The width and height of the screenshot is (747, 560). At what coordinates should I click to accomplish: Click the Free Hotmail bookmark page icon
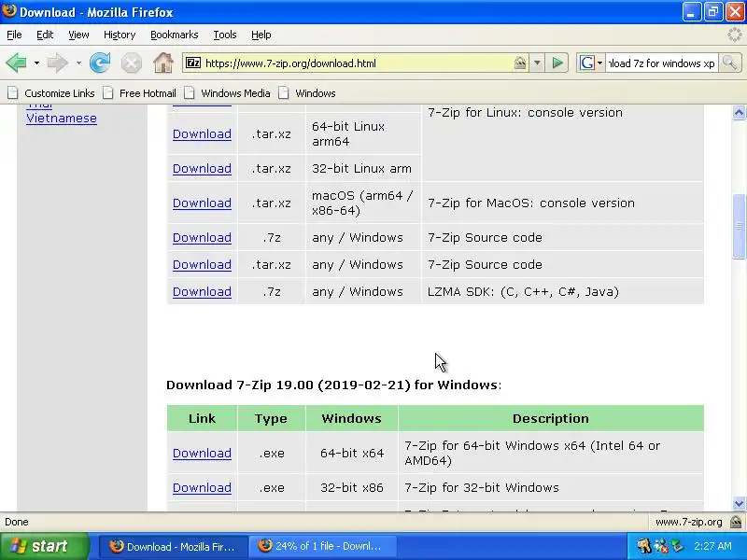pos(108,92)
